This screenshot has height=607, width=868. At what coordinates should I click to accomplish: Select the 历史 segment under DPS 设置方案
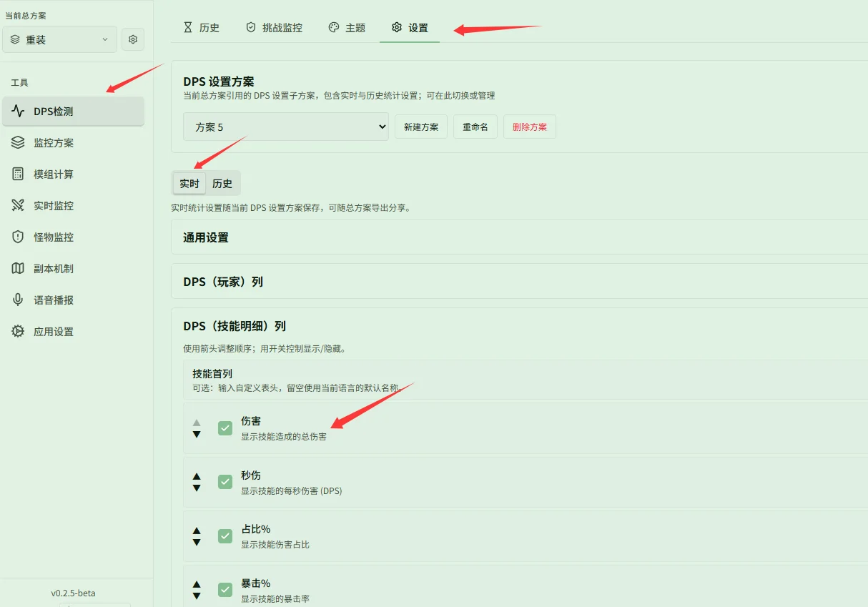point(222,184)
